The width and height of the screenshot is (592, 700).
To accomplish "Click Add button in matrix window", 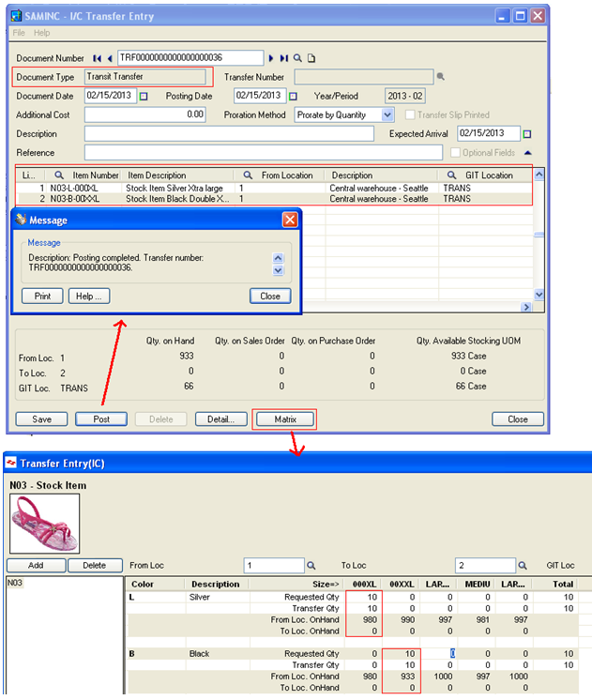I will (x=36, y=566).
